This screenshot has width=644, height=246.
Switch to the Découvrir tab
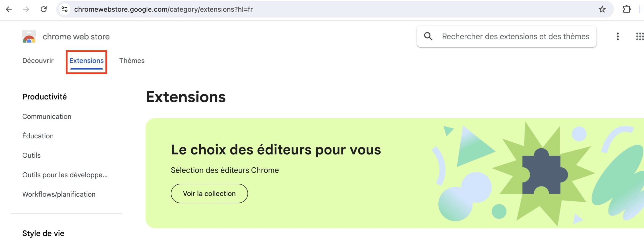coord(38,61)
